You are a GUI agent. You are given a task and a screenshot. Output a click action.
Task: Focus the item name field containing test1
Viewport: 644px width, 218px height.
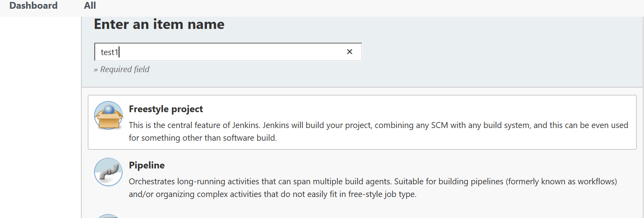[x=228, y=52]
